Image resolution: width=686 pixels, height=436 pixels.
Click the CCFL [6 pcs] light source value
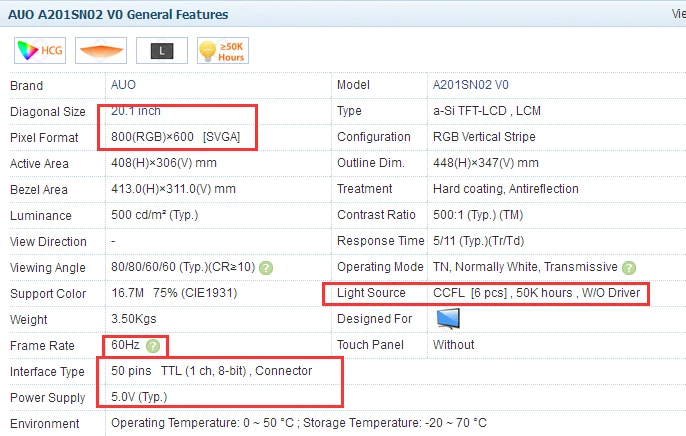pyautogui.click(x=536, y=293)
